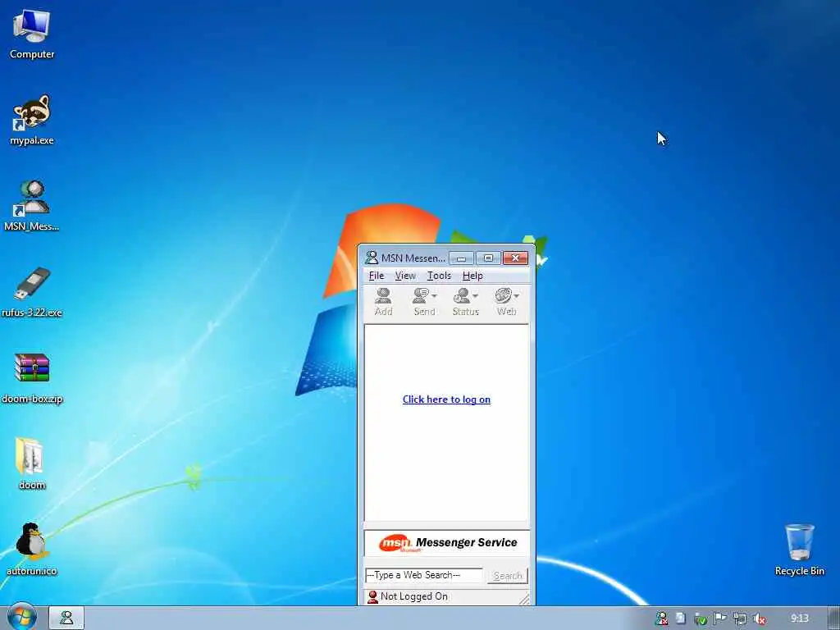Minimize the MSN Messenger window
Image resolution: width=840 pixels, height=630 pixels.
point(461,258)
